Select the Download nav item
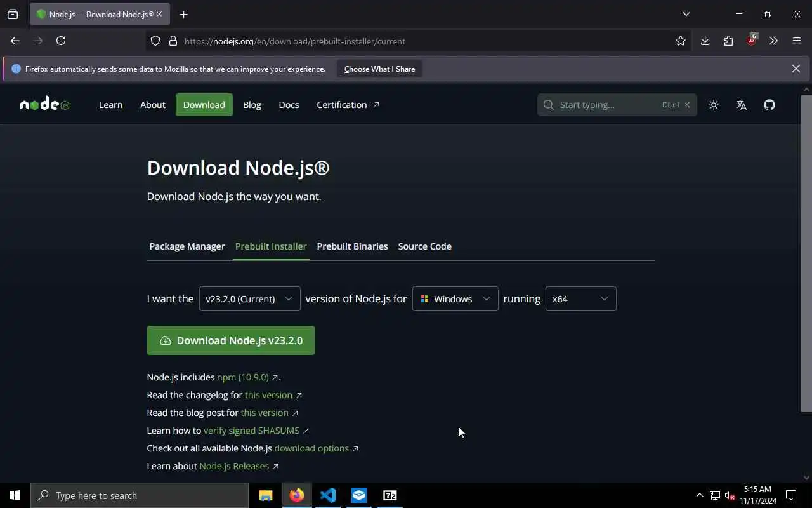 (x=204, y=105)
